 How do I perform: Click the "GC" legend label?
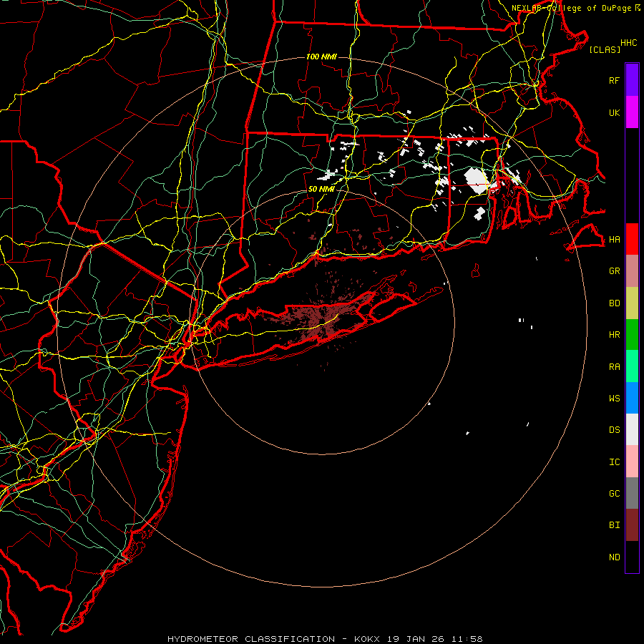(614, 494)
